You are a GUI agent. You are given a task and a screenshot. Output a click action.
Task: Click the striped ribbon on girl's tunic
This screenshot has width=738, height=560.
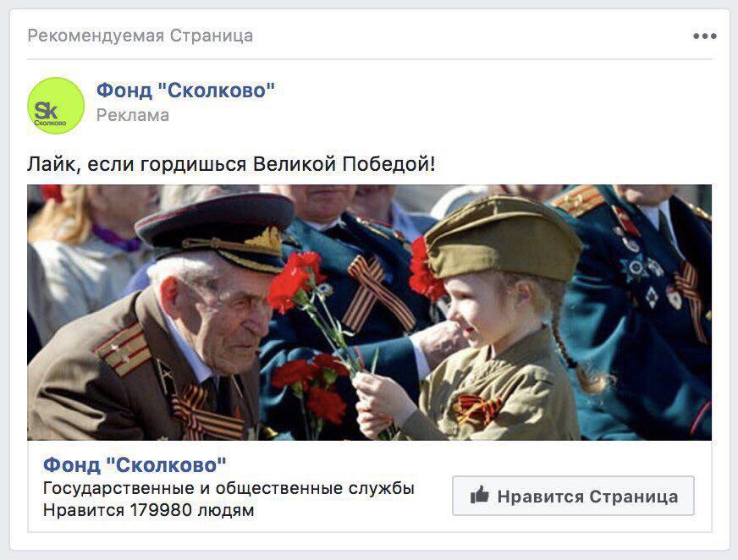[476, 409]
